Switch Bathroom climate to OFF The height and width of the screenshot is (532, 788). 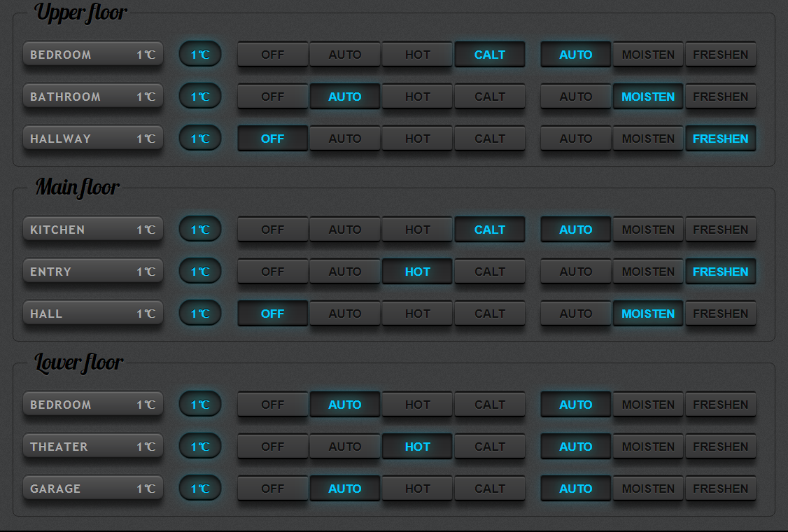(x=272, y=96)
